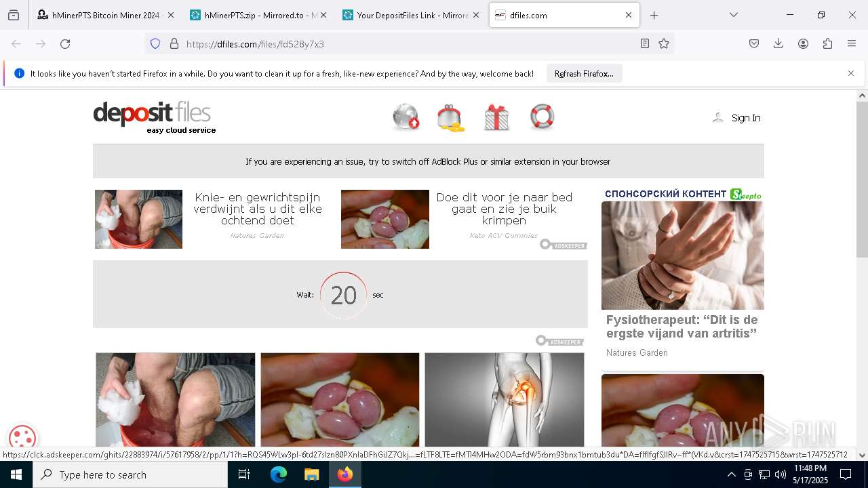Expand the list all tabs dropdown
The height and width of the screenshot is (488, 868).
click(x=733, y=15)
